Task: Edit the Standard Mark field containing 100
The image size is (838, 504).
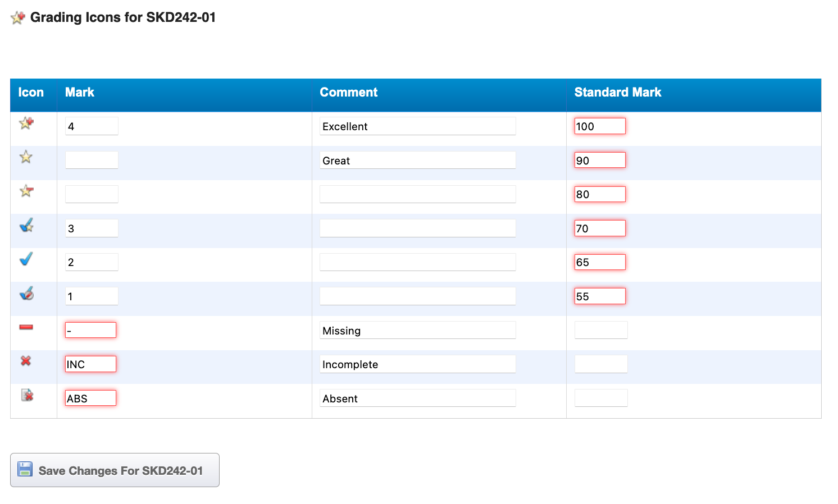Action: pyautogui.click(x=600, y=126)
